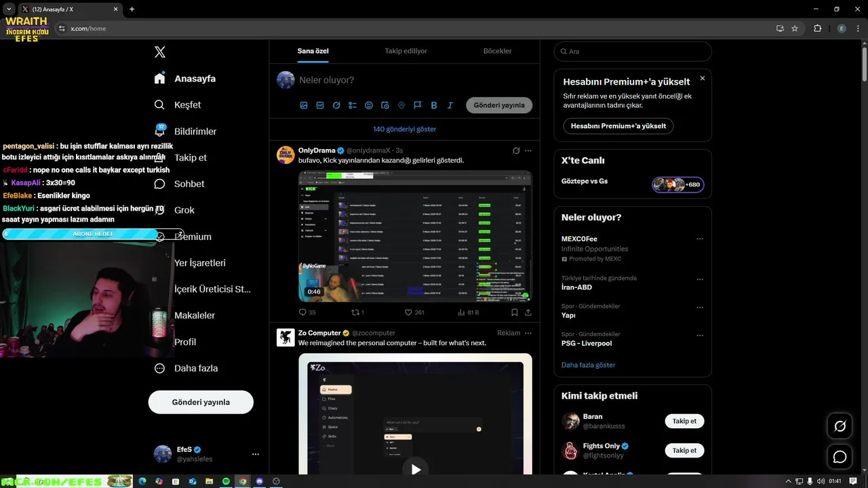The height and width of the screenshot is (488, 868).
Task: Open options for Yapı trend
Action: [700, 307]
